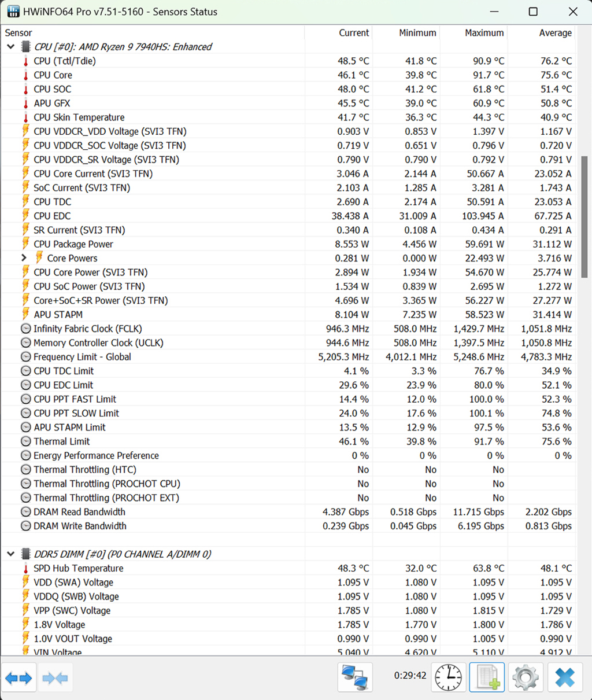Expand the Core Powers subgroup

[x=24, y=258]
